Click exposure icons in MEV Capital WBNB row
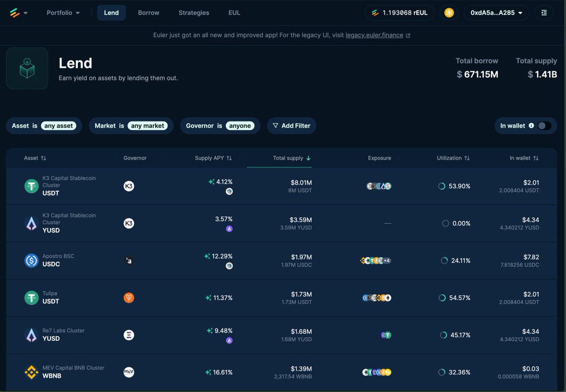566x392 pixels. [x=377, y=372]
